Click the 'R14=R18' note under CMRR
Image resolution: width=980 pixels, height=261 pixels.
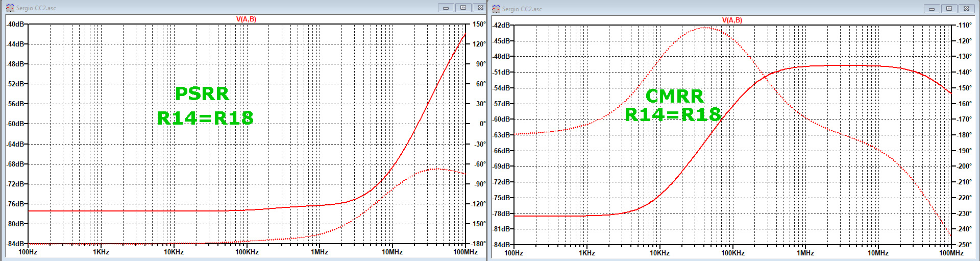coord(673,115)
